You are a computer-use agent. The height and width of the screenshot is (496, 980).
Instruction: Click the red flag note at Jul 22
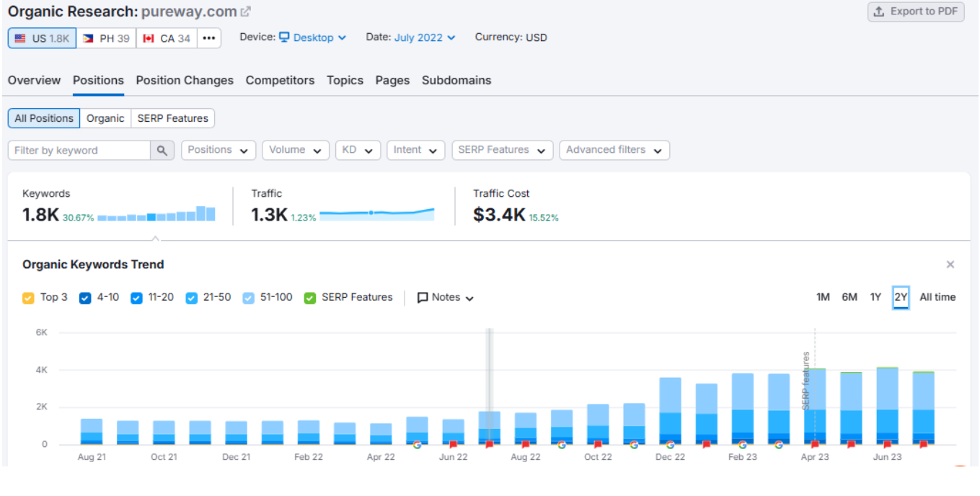[490, 445]
